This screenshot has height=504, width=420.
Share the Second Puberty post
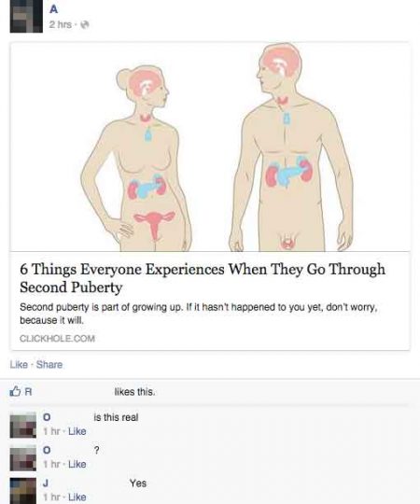pos(49,365)
